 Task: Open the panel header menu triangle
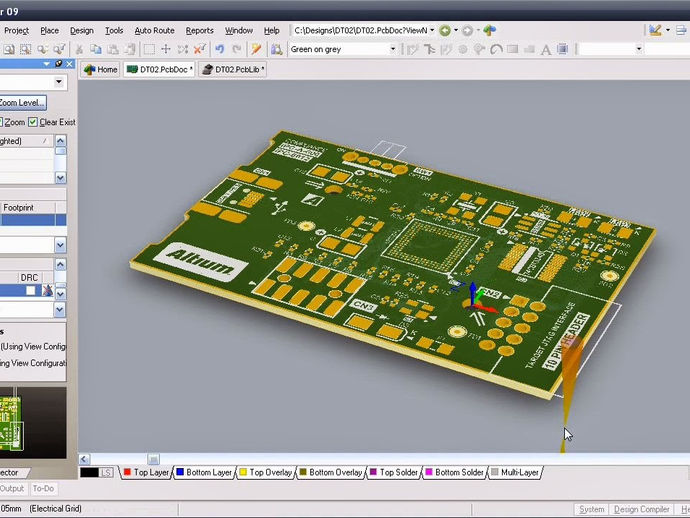(x=47, y=64)
